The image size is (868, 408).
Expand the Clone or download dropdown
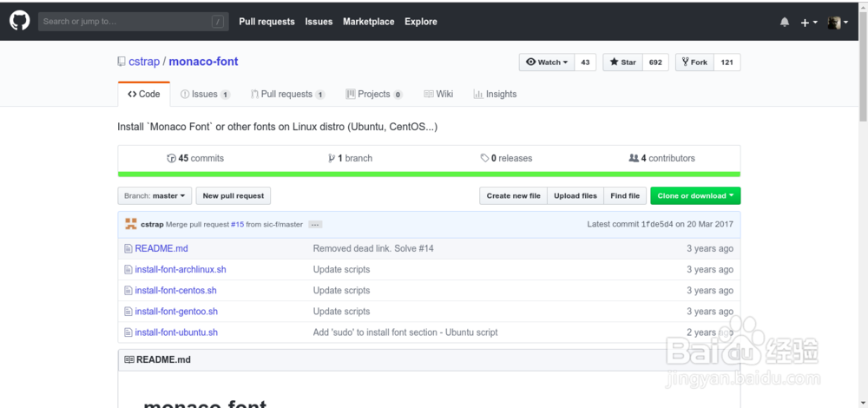(695, 196)
